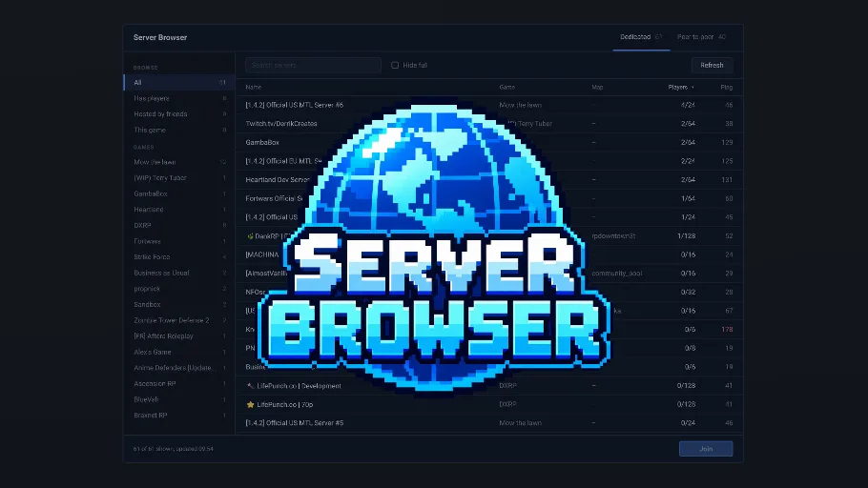The height and width of the screenshot is (488, 868).
Task: Filter games by Alex's Game
Action: (x=179, y=352)
